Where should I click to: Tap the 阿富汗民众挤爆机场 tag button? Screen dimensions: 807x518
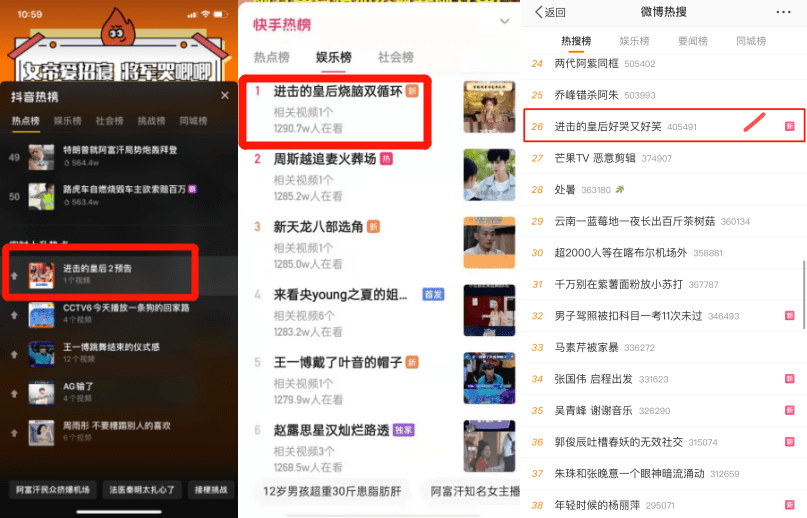tap(52, 489)
